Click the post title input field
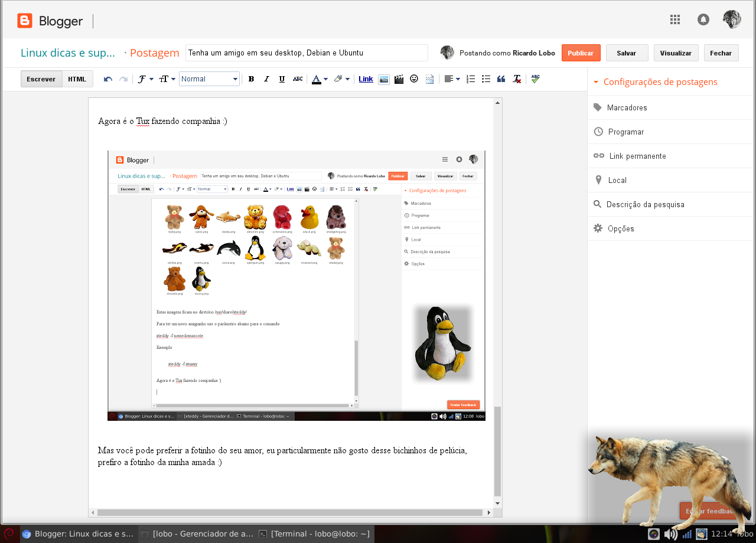 click(307, 53)
